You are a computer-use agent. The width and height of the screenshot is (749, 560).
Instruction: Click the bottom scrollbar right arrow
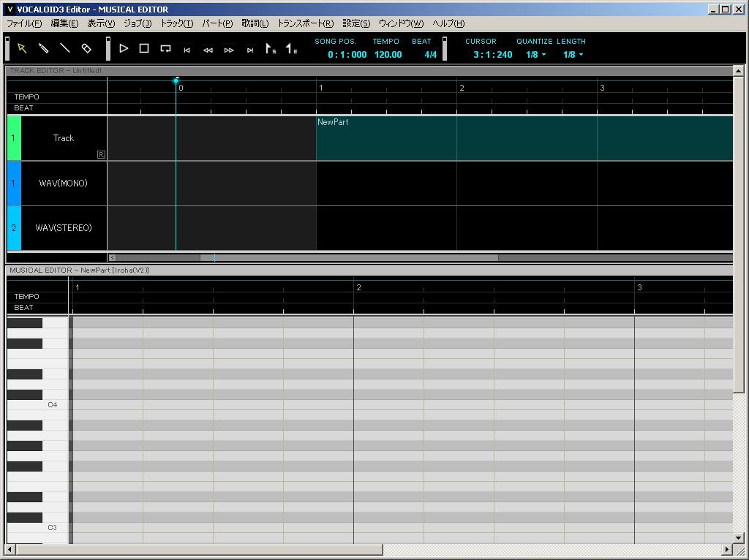click(x=728, y=550)
